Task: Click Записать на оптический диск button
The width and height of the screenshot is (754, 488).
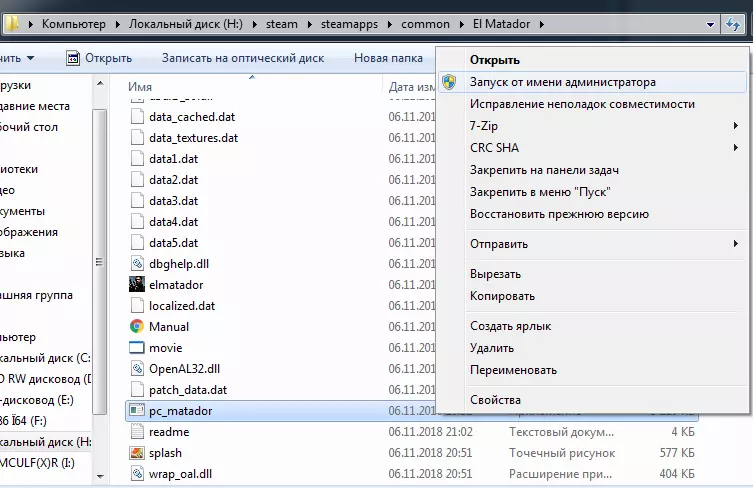Action: coord(243,58)
